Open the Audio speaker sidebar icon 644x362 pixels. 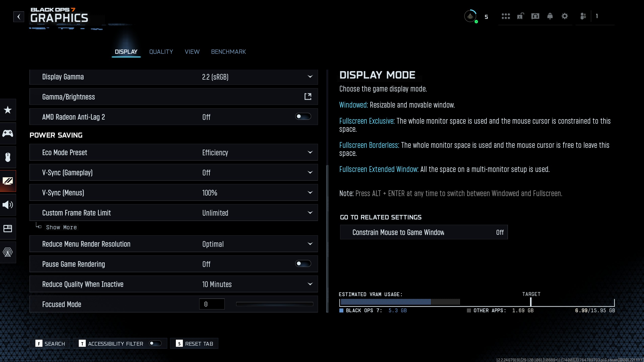point(8,205)
